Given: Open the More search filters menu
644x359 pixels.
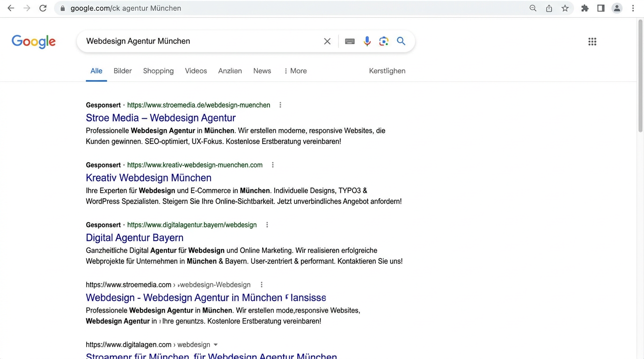Looking at the screenshot, I should [295, 71].
